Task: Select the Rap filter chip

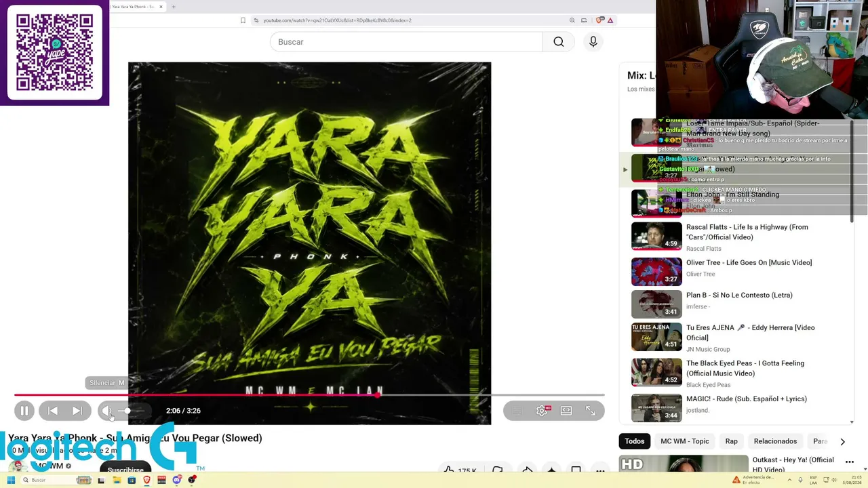Action: click(x=731, y=441)
